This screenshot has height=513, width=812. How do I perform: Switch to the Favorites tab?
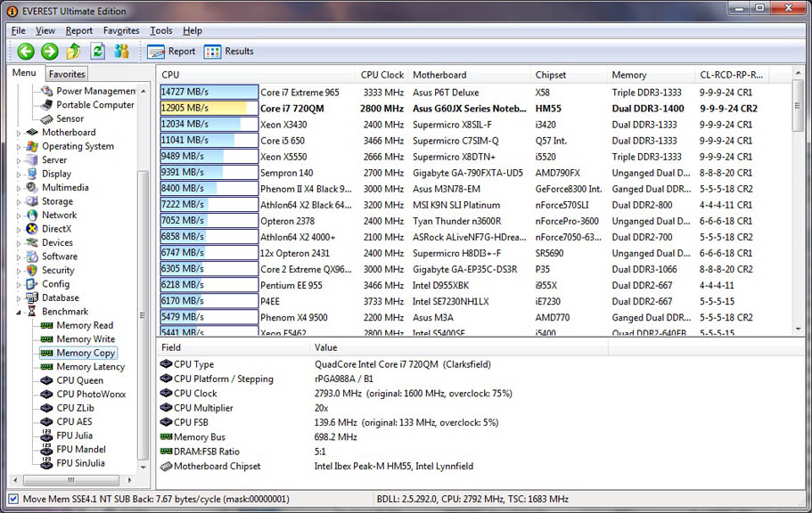tap(67, 74)
